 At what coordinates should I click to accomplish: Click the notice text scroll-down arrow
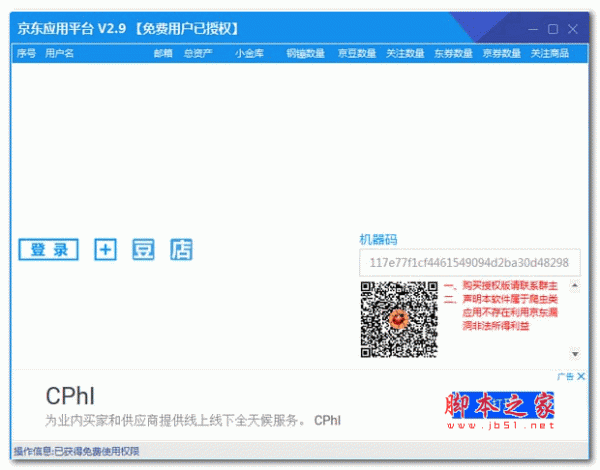[x=575, y=354]
